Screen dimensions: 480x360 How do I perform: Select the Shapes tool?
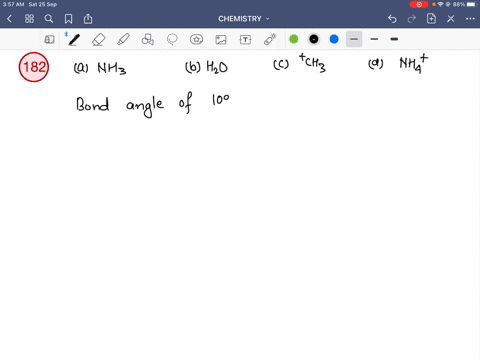(148, 40)
